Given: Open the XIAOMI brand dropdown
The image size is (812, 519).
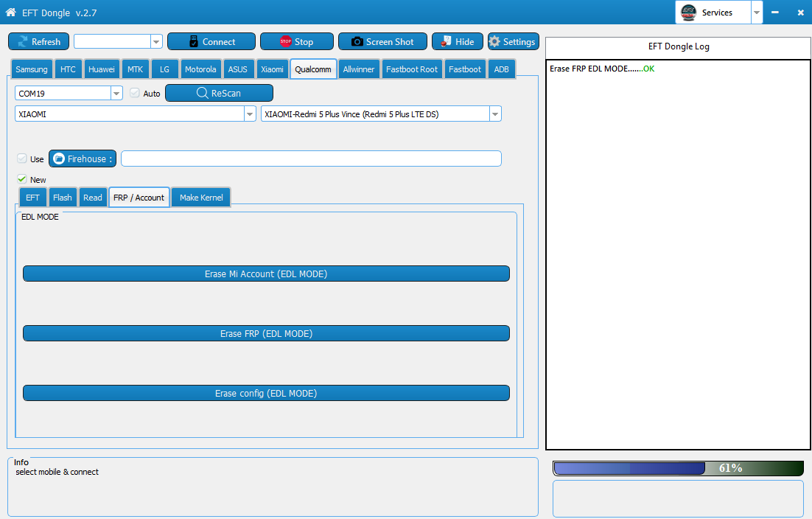Looking at the screenshot, I should coord(250,114).
